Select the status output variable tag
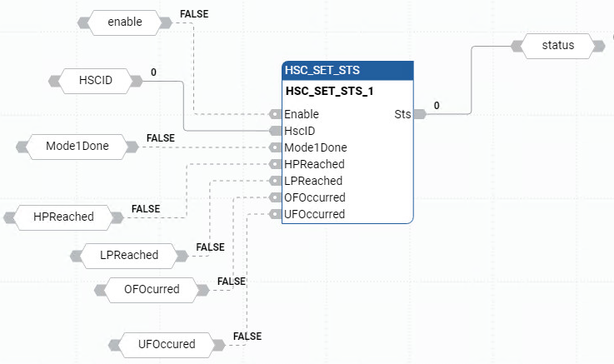Image resolution: width=614 pixels, height=364 pixels. pyautogui.click(x=557, y=45)
